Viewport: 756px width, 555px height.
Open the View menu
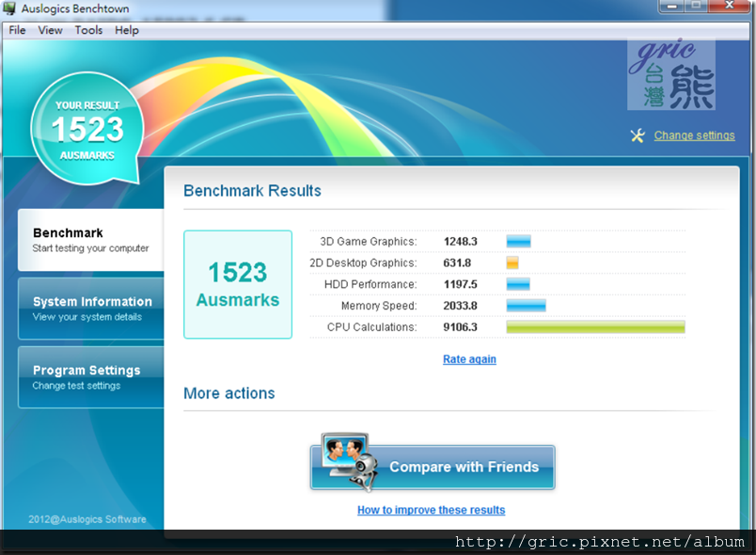click(x=50, y=30)
